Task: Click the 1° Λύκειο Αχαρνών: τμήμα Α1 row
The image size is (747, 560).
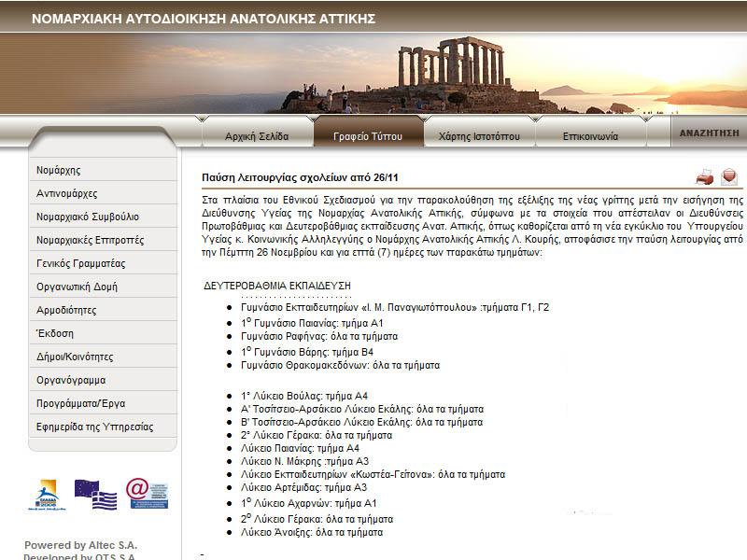Action: (x=309, y=503)
